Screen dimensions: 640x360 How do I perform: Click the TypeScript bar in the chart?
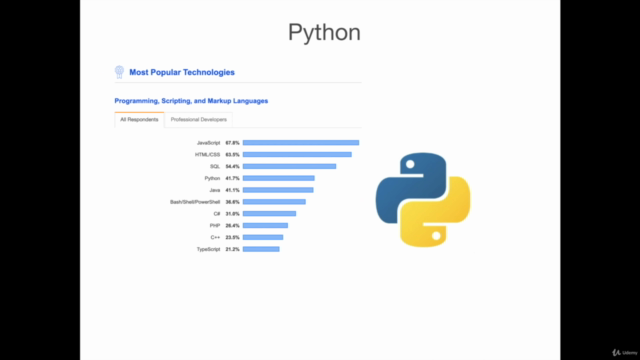coord(261,249)
